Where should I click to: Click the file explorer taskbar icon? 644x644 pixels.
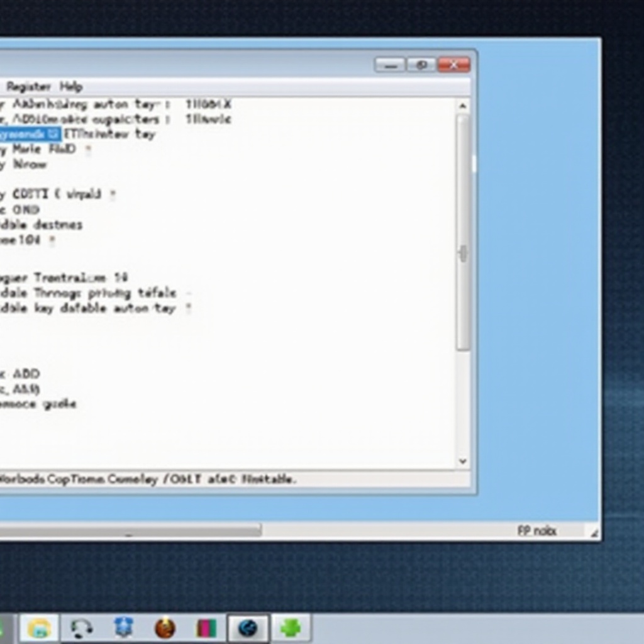[x=39, y=628]
